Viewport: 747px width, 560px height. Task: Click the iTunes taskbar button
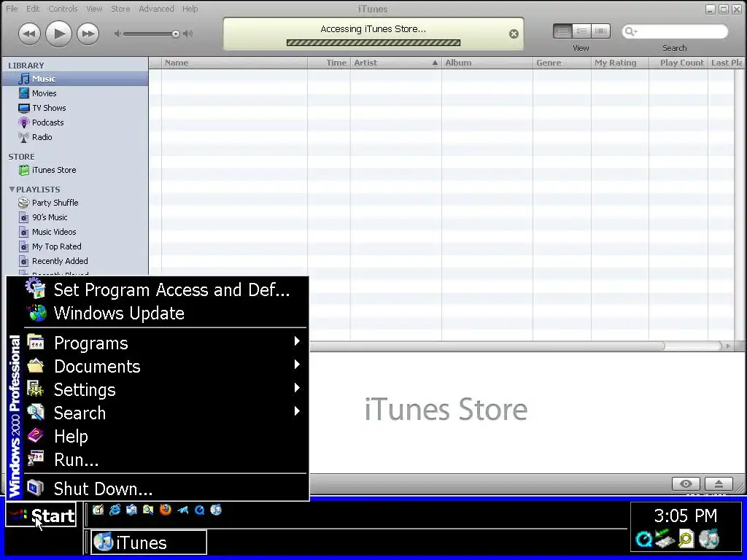(x=149, y=542)
